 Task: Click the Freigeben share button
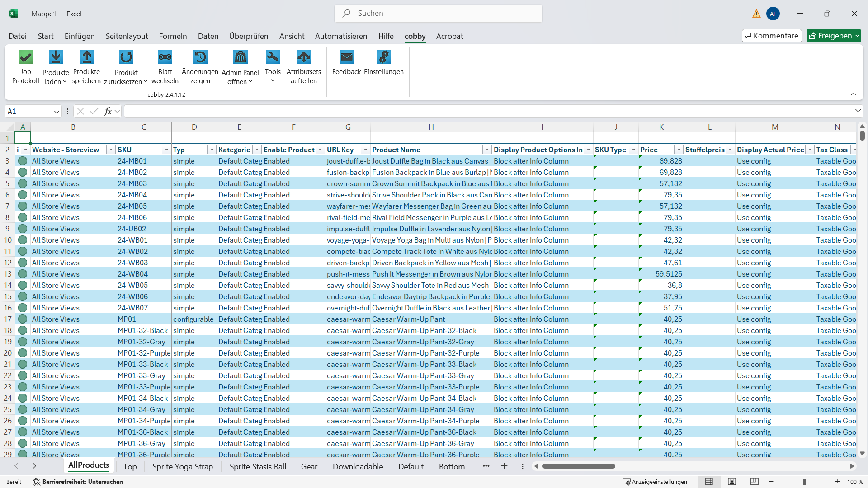click(830, 36)
